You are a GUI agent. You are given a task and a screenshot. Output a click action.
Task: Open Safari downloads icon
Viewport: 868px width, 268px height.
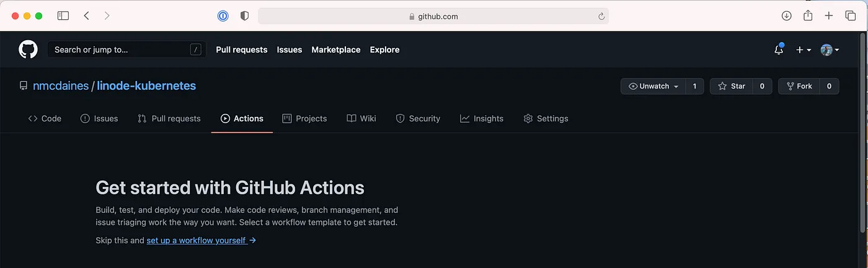coord(786,16)
